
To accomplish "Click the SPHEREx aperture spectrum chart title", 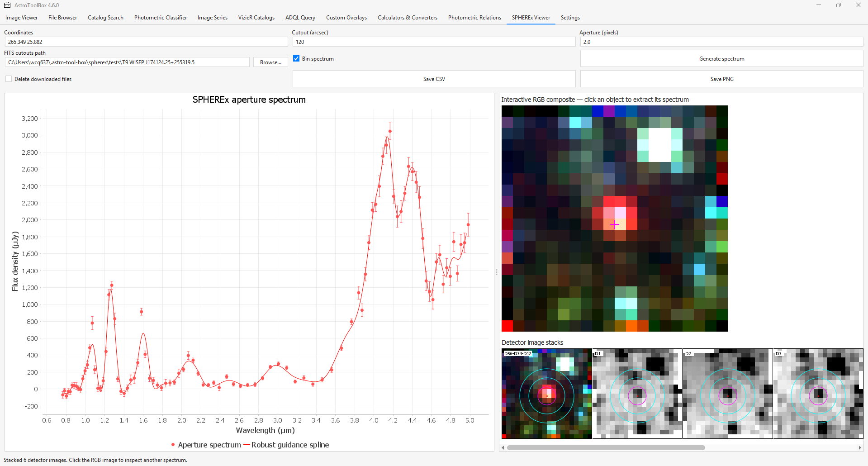I will pyautogui.click(x=249, y=100).
